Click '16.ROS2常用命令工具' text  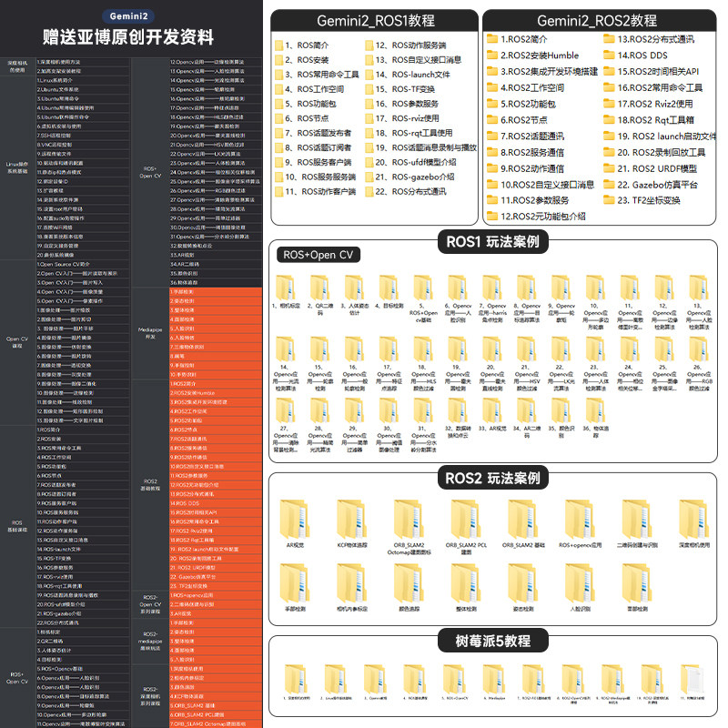[x=660, y=87]
